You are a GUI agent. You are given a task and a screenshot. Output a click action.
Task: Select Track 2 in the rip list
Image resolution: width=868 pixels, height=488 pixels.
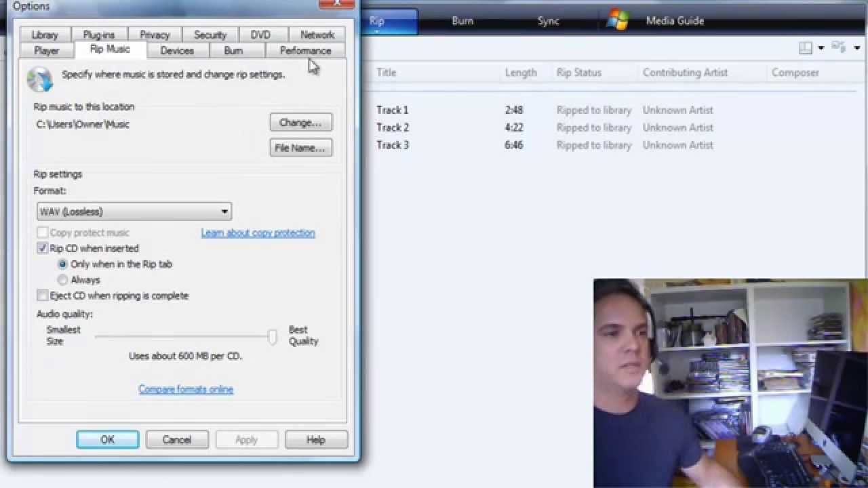(x=393, y=127)
